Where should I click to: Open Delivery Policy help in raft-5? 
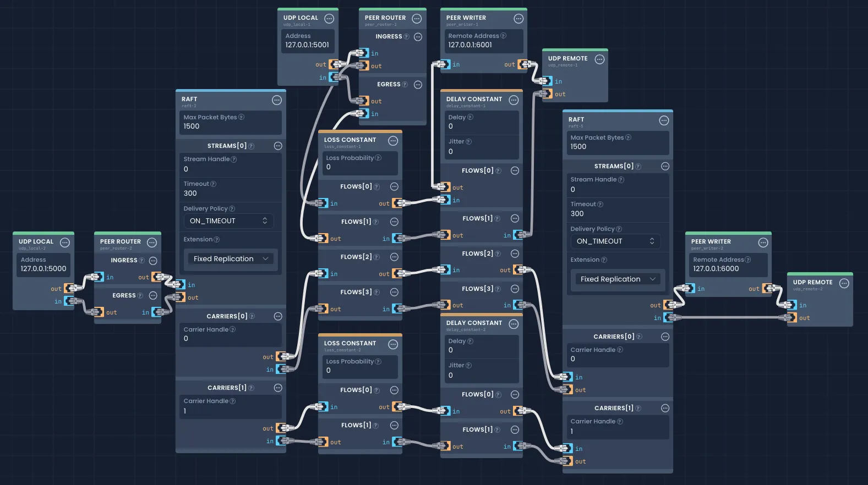pyautogui.click(x=619, y=229)
